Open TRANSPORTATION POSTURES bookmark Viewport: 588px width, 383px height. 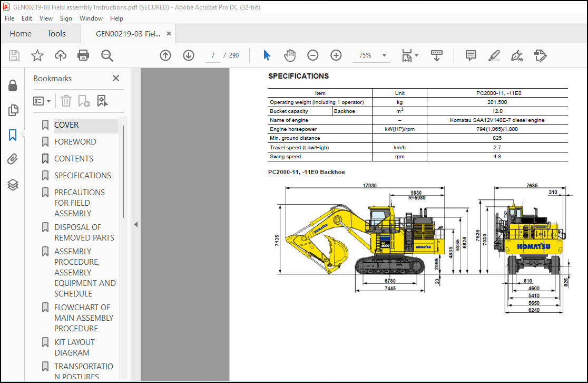(84, 371)
